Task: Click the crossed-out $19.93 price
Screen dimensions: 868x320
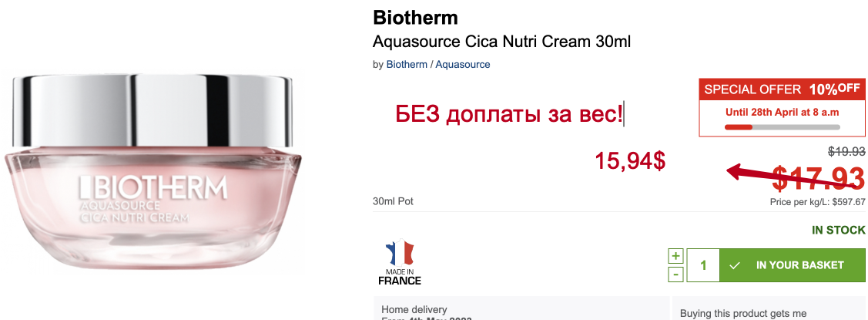Action: click(x=846, y=152)
